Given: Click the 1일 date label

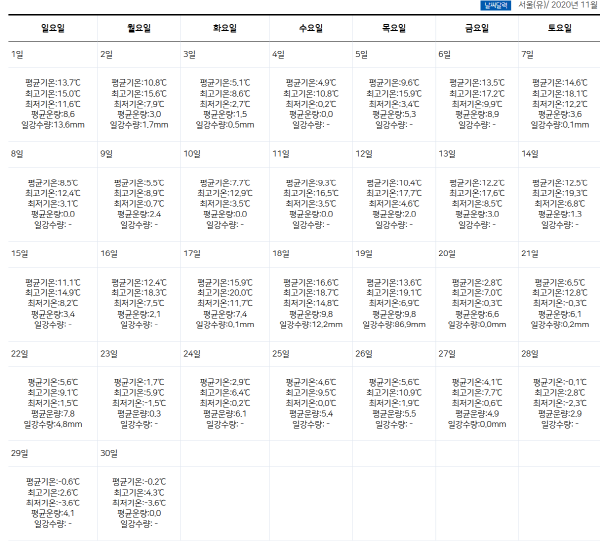Looking at the screenshot, I should coord(17,54).
